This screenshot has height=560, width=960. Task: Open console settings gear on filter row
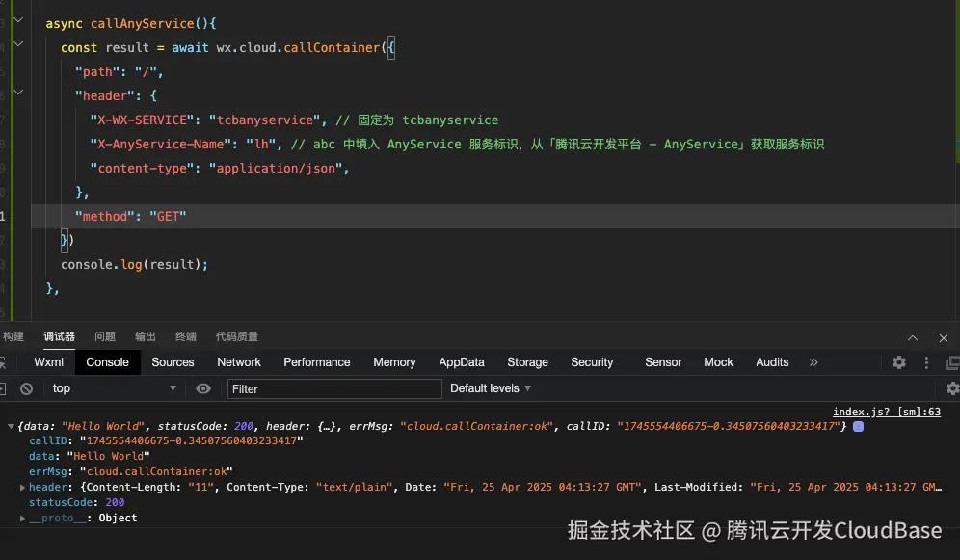pyautogui.click(x=952, y=388)
